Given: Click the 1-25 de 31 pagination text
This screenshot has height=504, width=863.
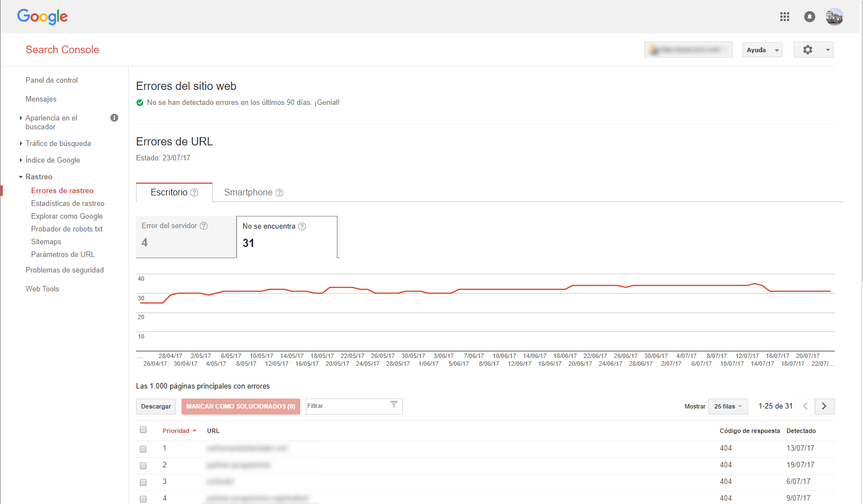Looking at the screenshot, I should pos(775,406).
